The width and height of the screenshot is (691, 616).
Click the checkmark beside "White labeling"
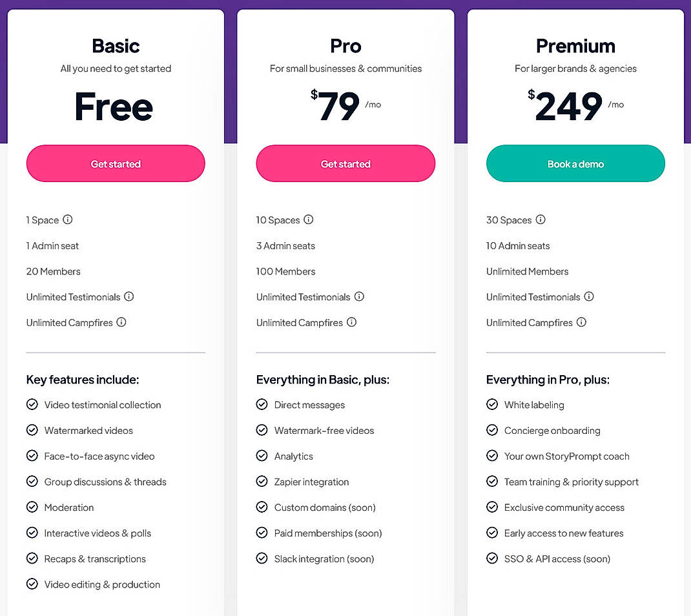coord(491,405)
